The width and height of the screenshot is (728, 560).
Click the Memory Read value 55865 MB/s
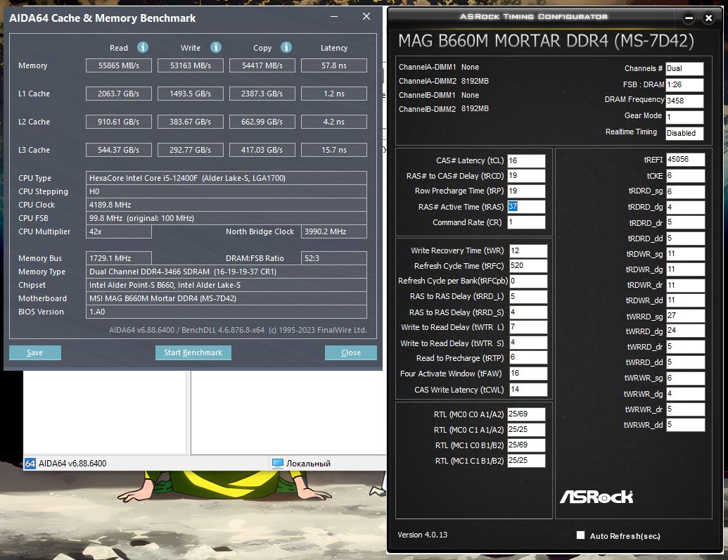click(119, 65)
